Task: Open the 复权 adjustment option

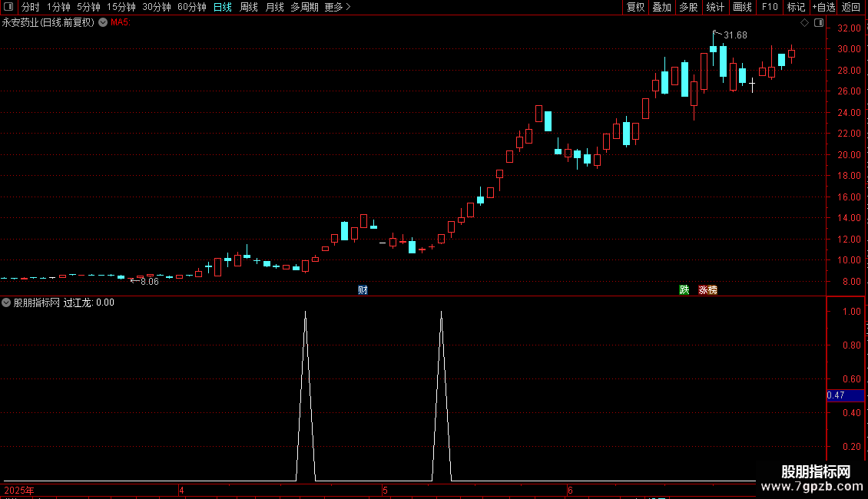Action: (x=635, y=7)
